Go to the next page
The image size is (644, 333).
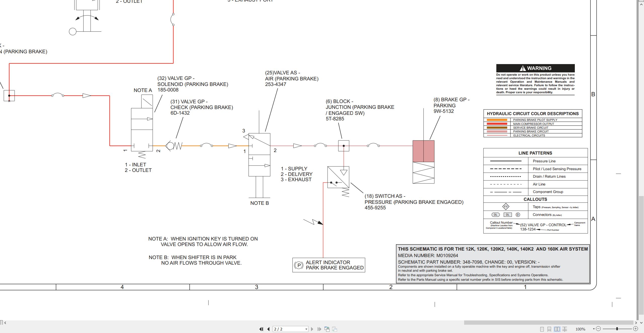[x=312, y=329]
